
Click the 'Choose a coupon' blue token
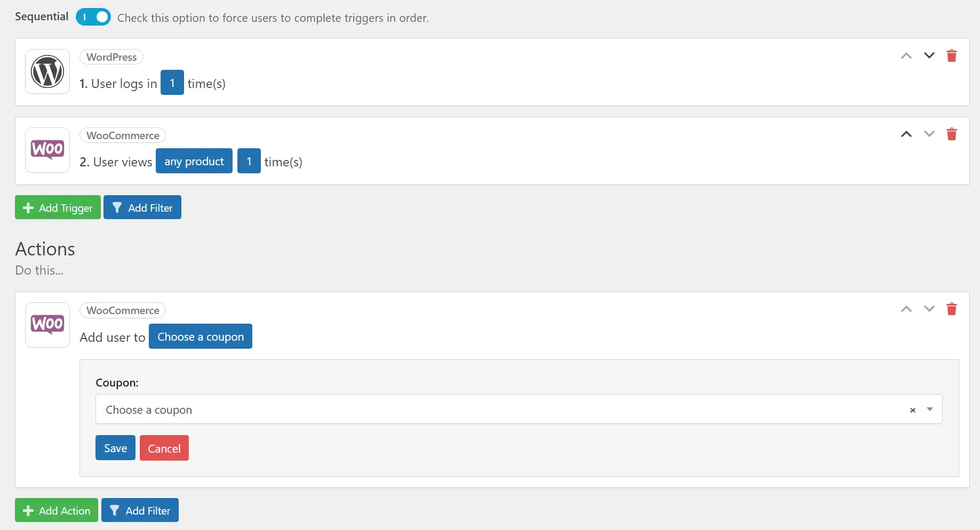pos(201,336)
